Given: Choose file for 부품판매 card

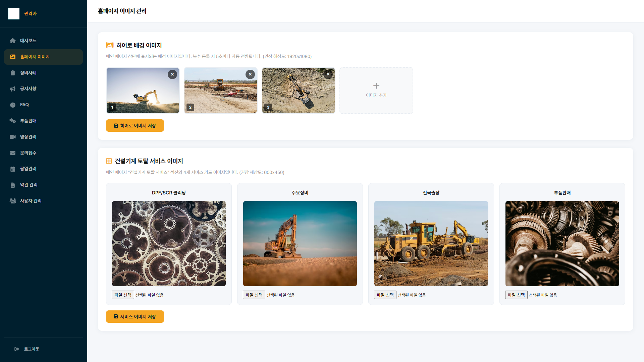Looking at the screenshot, I should coord(516,295).
